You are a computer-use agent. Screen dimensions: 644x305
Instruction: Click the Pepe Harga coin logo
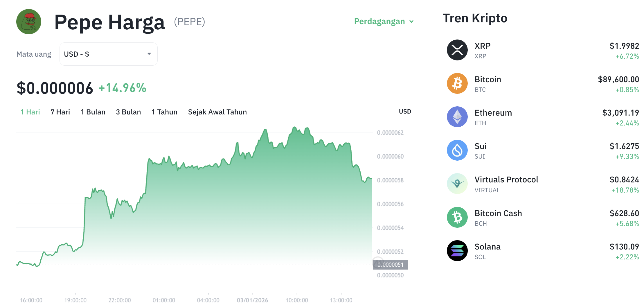point(29,21)
